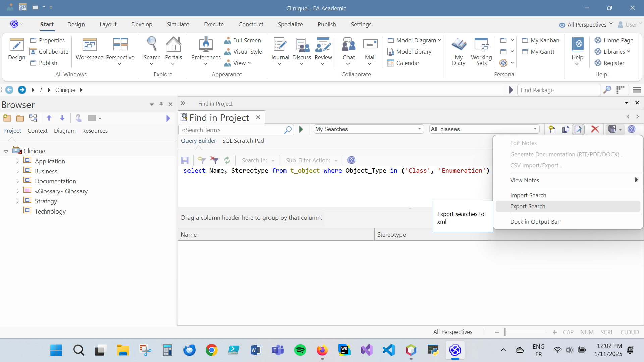The image size is (644, 362).
Task: Click the back navigation arrow
Action: (x=9, y=90)
